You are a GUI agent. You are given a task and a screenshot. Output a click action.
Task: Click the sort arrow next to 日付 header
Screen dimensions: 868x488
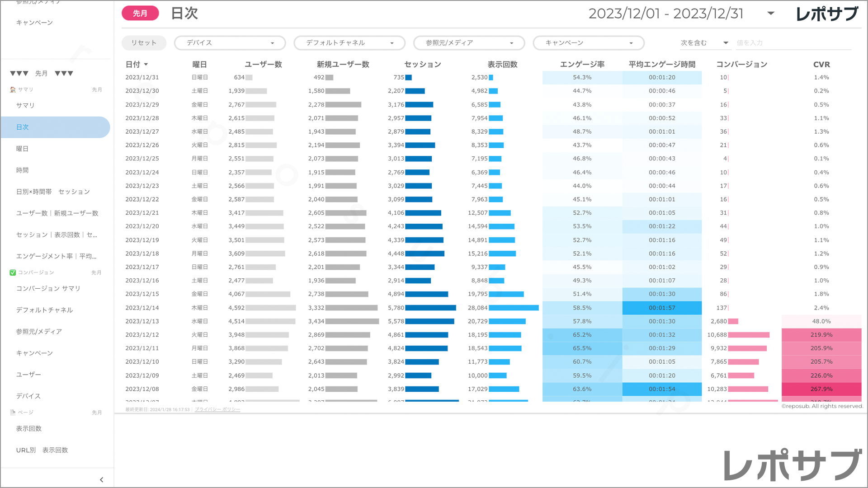[x=146, y=65]
